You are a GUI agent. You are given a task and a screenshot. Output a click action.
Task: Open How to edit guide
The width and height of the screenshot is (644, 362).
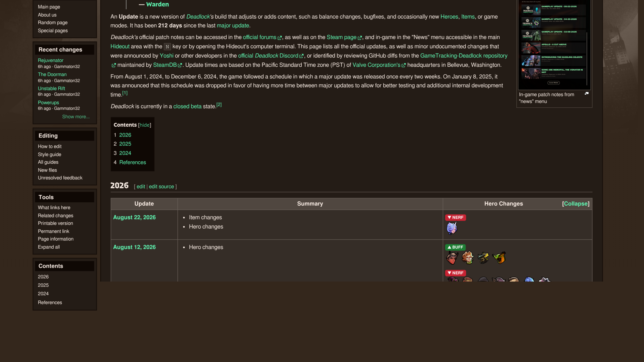50,146
